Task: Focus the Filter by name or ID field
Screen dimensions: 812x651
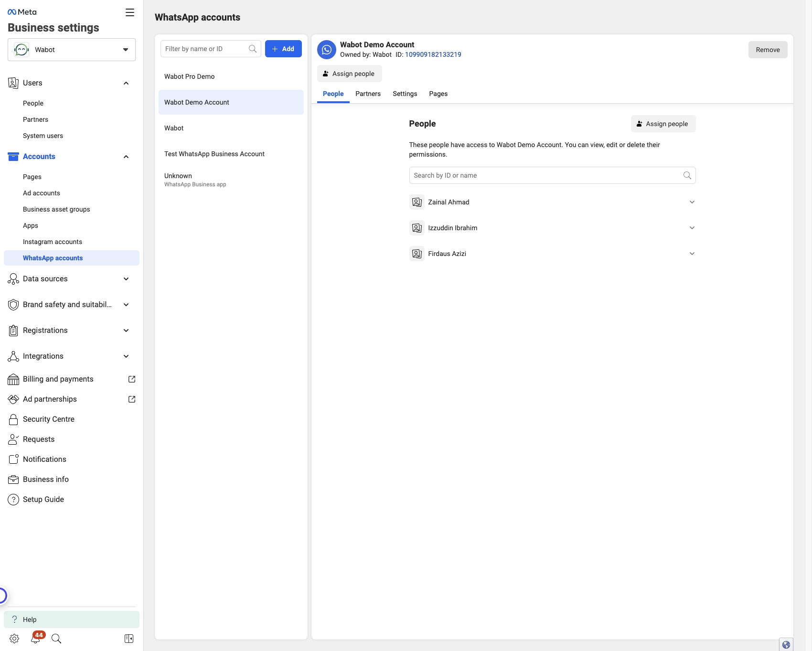Action: (x=211, y=49)
